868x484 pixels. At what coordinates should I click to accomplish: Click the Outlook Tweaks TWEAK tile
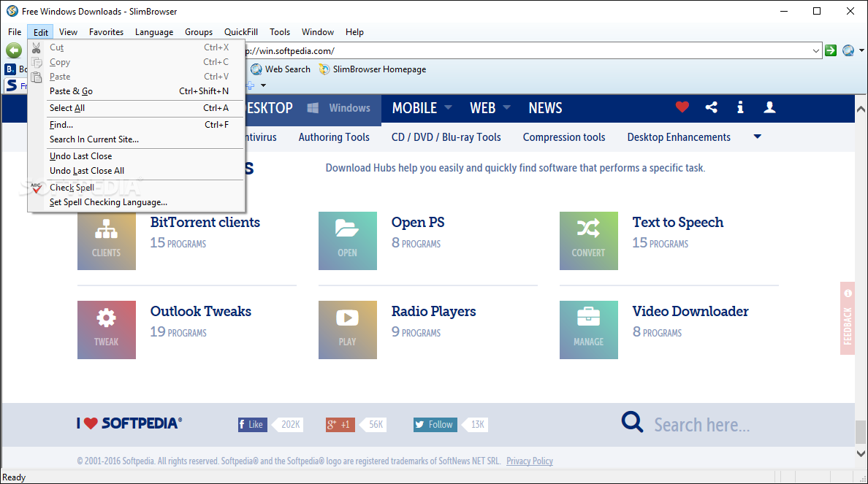[106, 330]
